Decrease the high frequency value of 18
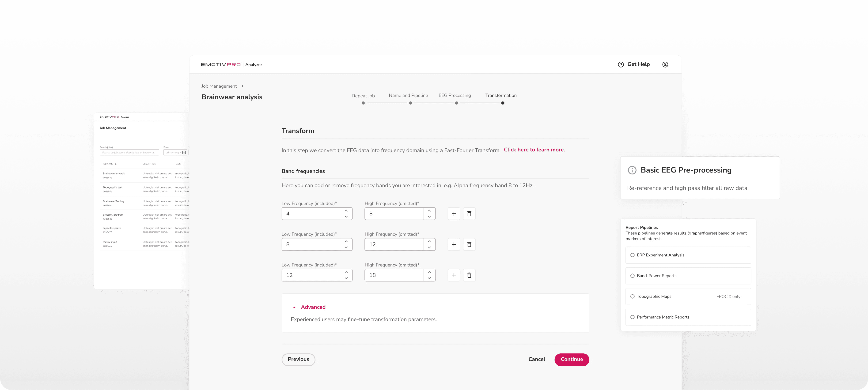This screenshot has width=868, height=390. tap(429, 278)
